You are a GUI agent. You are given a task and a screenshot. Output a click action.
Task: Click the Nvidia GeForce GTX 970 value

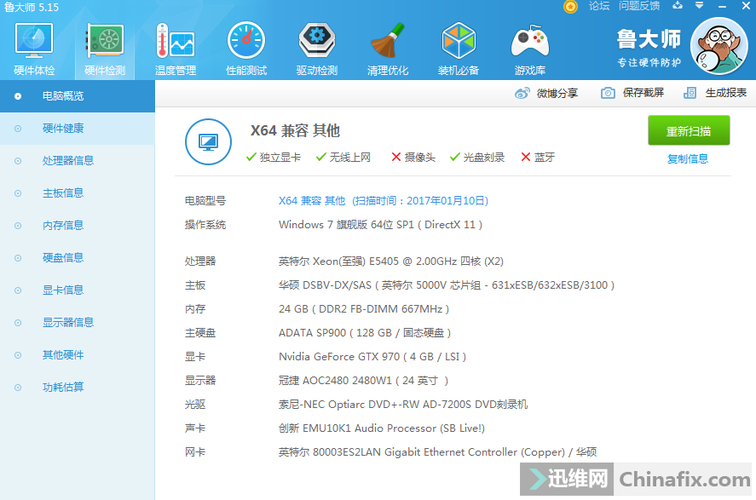coord(372,357)
